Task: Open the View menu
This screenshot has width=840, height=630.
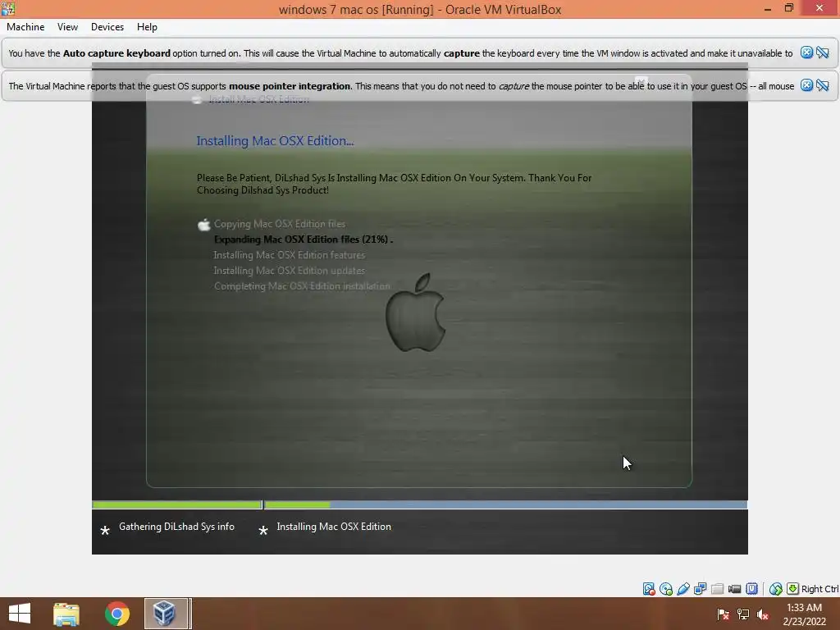Action: coord(67,27)
